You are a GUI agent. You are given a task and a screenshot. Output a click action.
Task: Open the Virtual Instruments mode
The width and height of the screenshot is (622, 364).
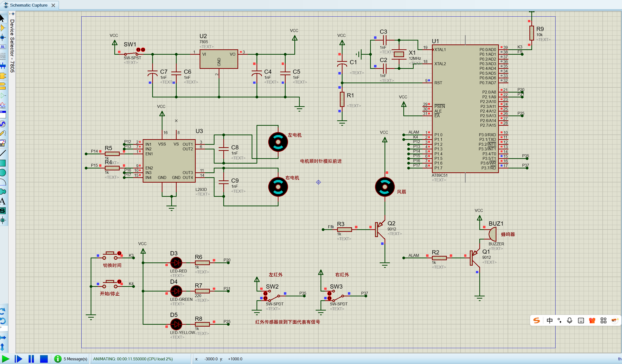click(x=3, y=143)
